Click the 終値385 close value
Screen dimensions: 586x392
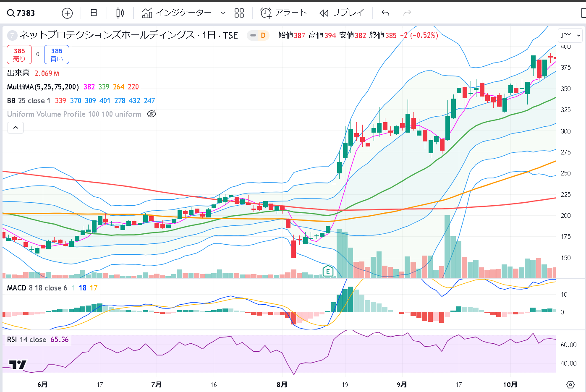point(383,35)
